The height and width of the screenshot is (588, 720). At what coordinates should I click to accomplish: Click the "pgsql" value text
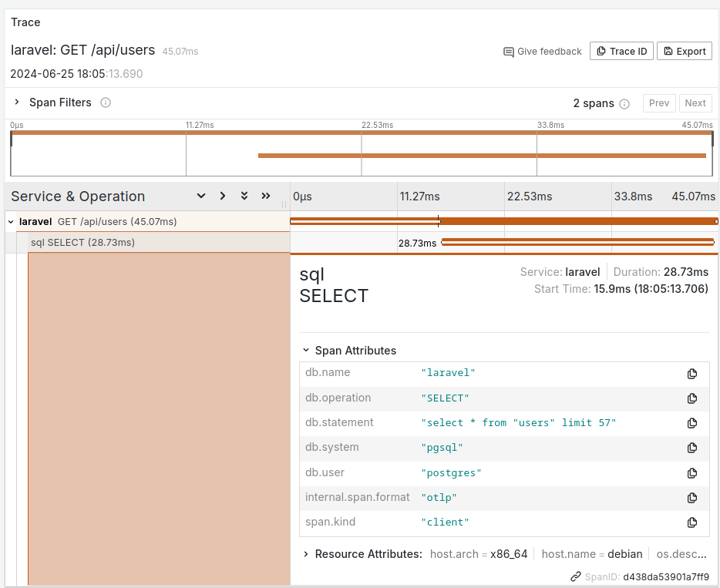click(x=442, y=448)
